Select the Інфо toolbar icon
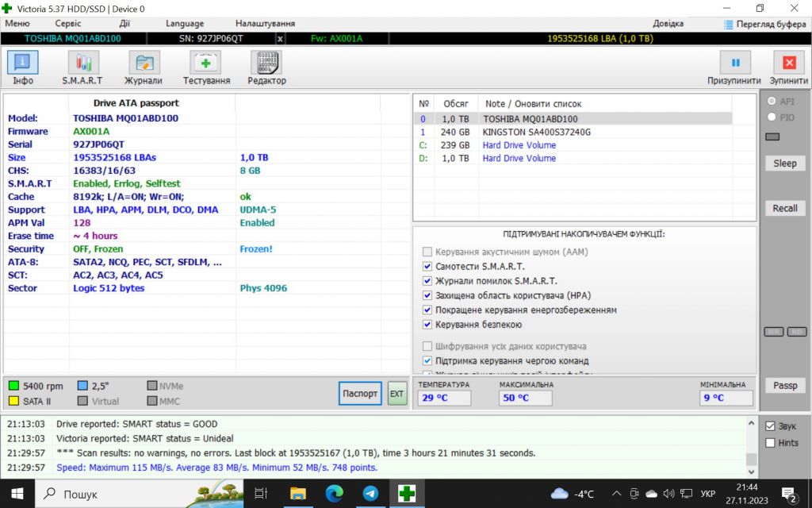812x508 pixels. pos(23,63)
